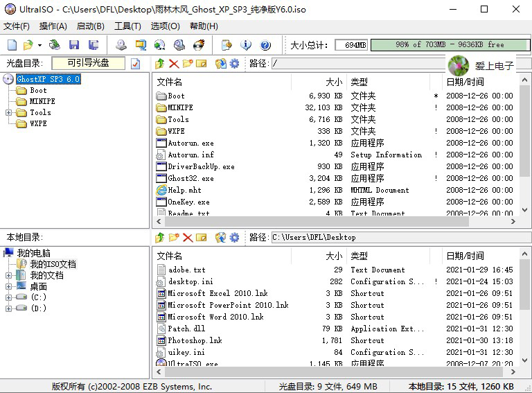Viewport: 532px width, 393px height.
Task: Click the Add files toolbar icon
Action: [x=227, y=45]
